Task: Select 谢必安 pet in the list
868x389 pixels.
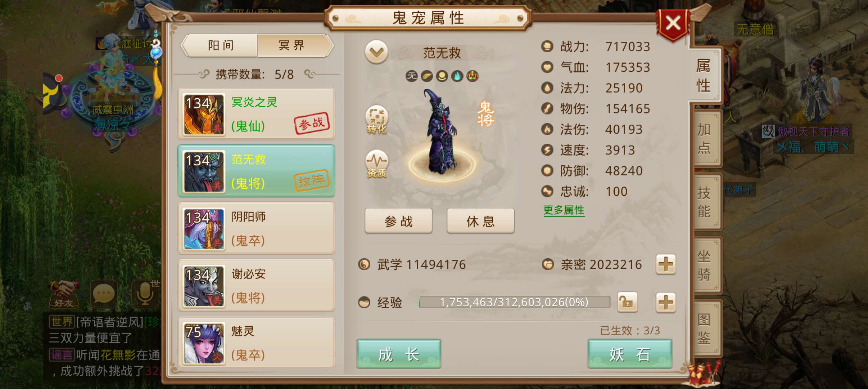Action: (x=256, y=285)
